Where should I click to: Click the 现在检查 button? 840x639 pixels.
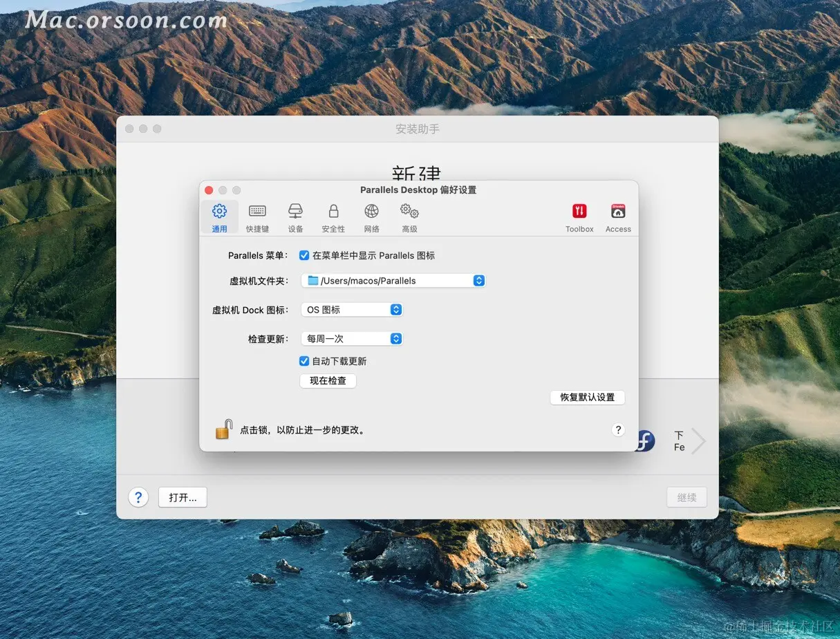pos(328,381)
